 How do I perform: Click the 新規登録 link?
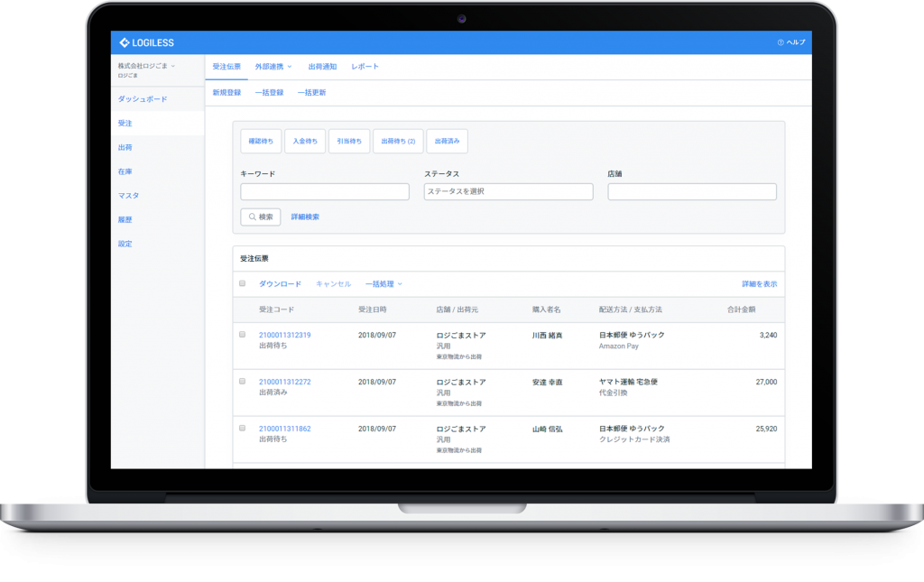coord(226,92)
